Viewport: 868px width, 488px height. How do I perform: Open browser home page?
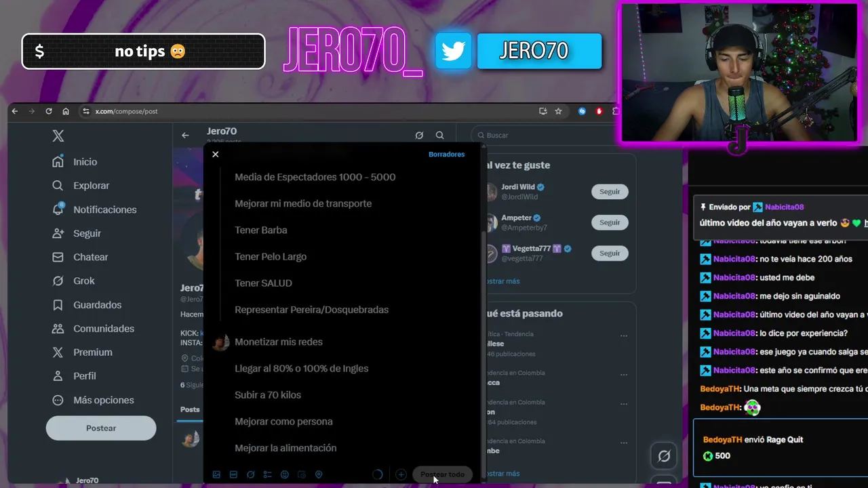click(66, 111)
